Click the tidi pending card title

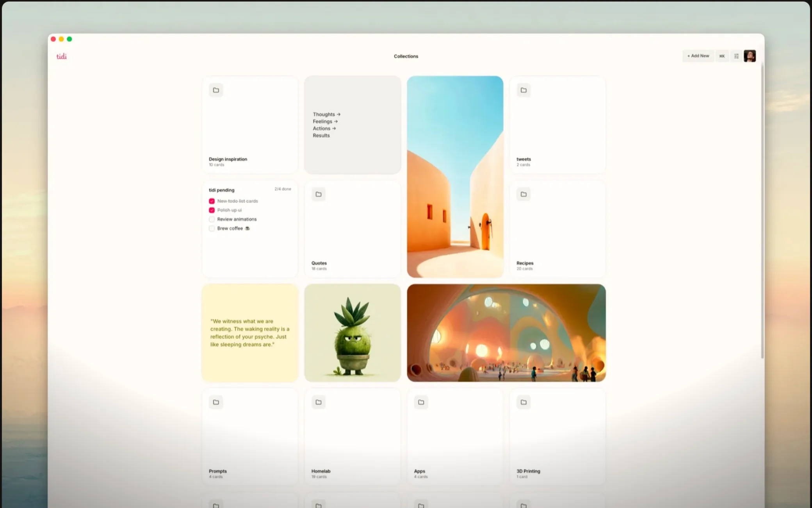[222, 190]
